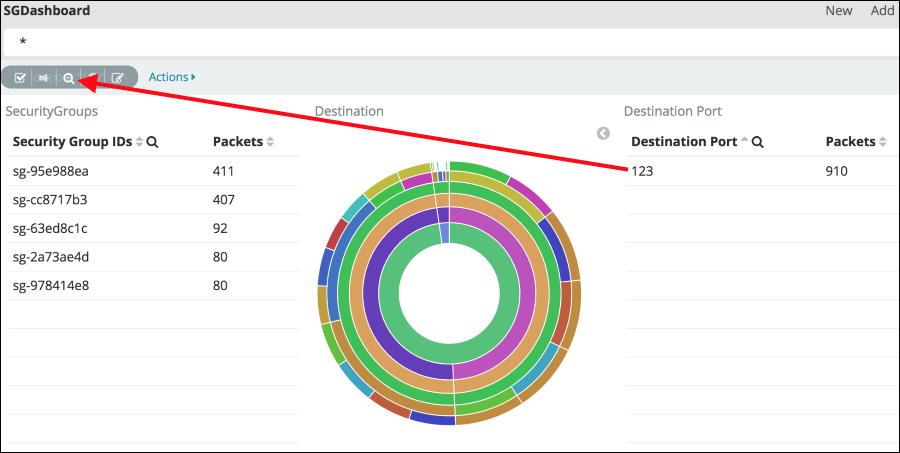Select security group sg-63ed8c1c
Image resolution: width=900 pixels, height=453 pixels.
pyautogui.click(x=50, y=229)
